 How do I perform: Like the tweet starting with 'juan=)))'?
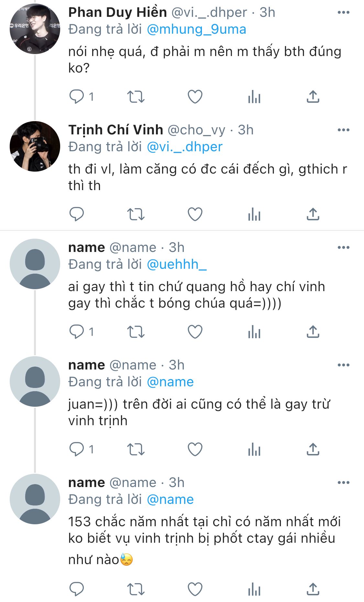(195, 449)
